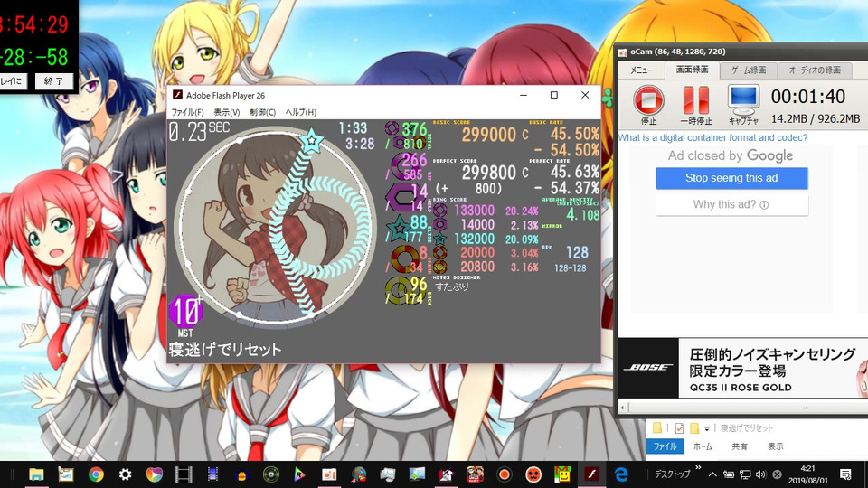Screen dimensions: 868x488
Task: Click the orange break note count icon
Action: (x=405, y=259)
